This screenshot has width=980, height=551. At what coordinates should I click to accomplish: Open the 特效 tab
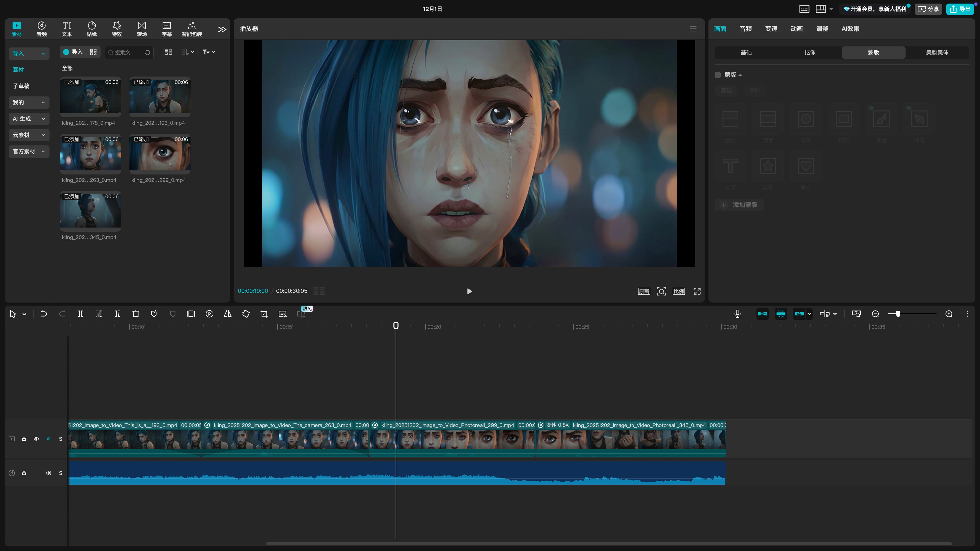tap(117, 29)
